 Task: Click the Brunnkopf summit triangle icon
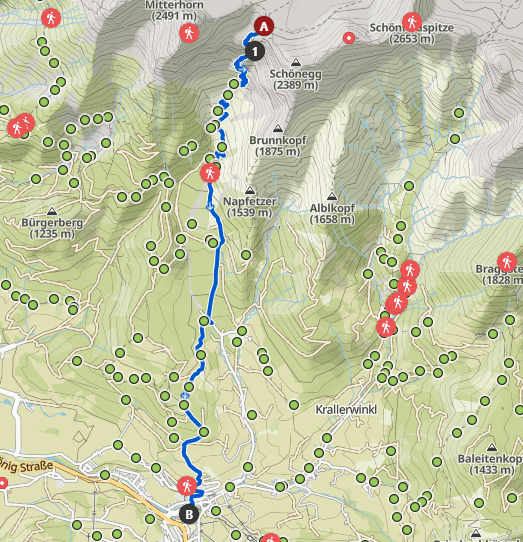278,129
